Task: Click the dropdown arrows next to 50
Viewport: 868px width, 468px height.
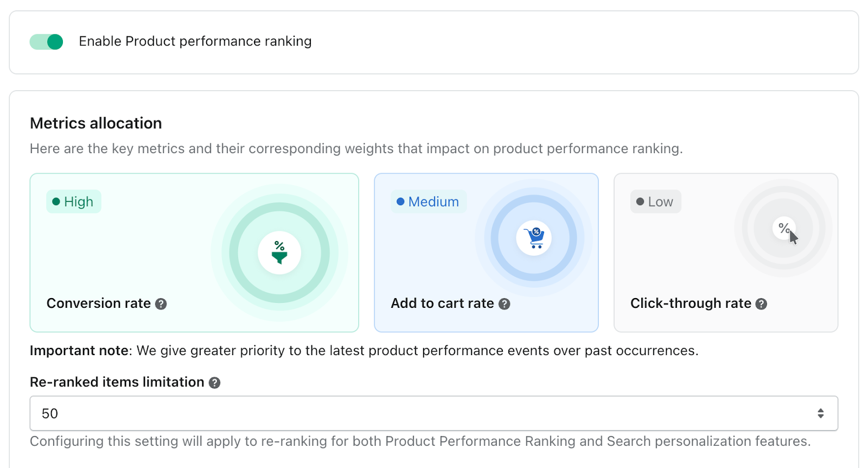Action: click(821, 414)
